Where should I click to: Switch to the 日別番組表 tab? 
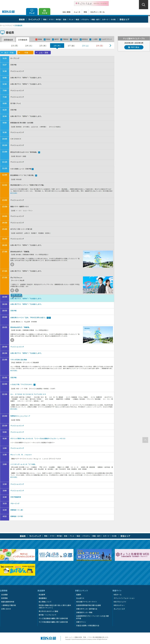pos(23,40)
